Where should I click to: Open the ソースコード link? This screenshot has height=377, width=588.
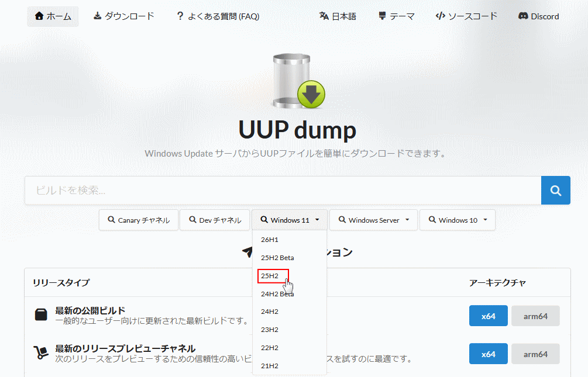pyautogui.click(x=466, y=16)
